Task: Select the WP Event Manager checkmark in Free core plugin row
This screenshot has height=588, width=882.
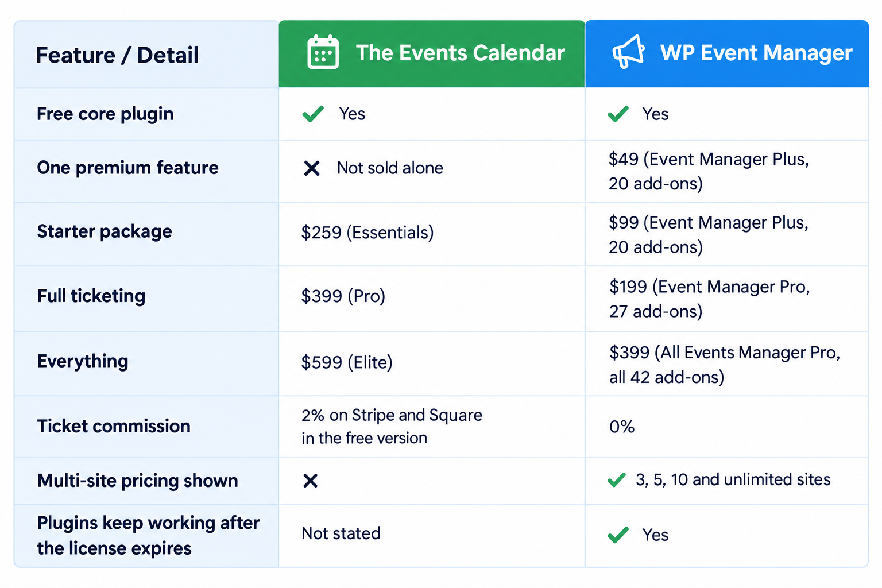Action: tap(618, 114)
